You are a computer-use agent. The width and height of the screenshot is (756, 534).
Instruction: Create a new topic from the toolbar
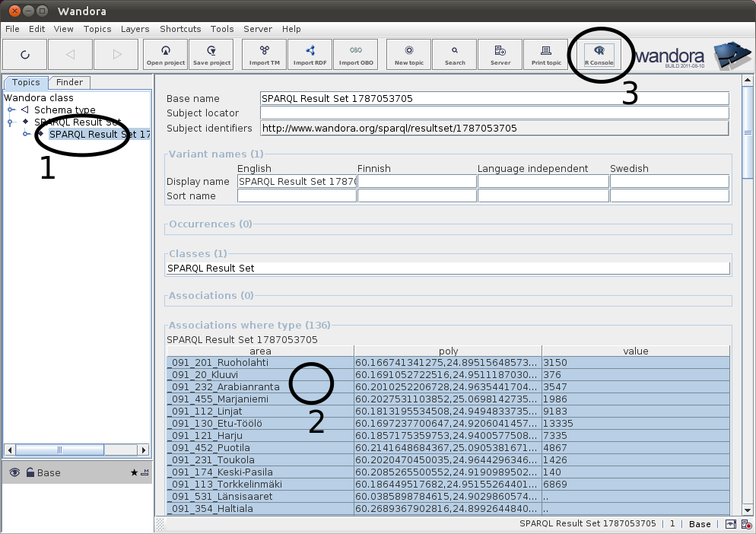point(409,54)
